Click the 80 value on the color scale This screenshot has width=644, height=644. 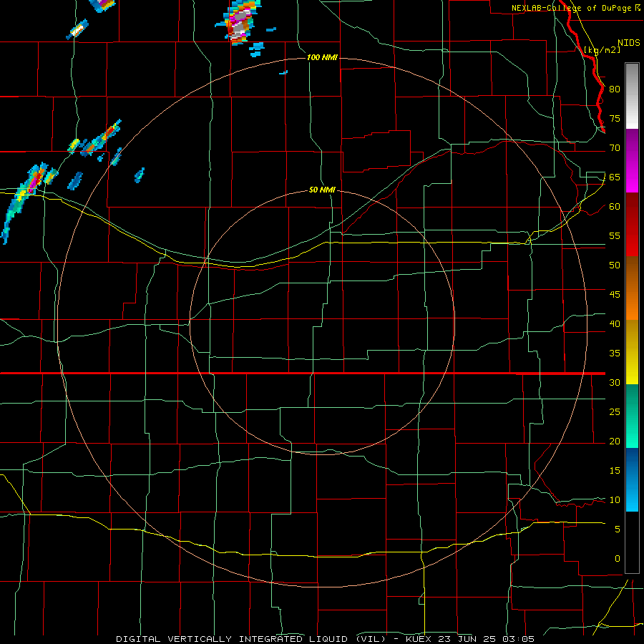615,89
